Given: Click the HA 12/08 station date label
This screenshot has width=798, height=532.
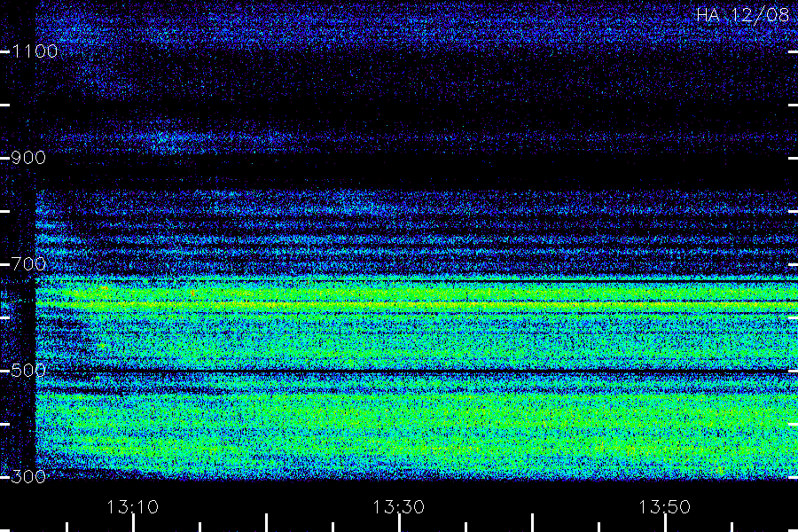Looking at the screenshot, I should click(742, 15).
